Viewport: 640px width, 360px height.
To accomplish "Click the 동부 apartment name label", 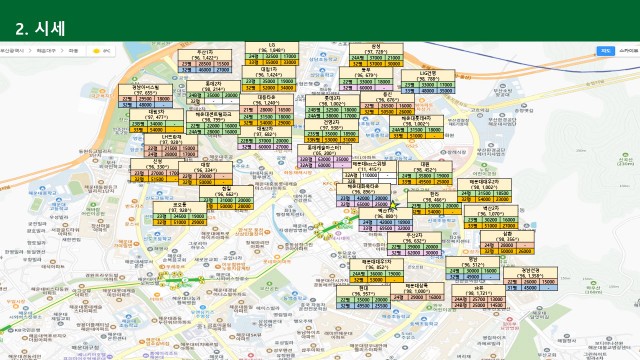I will click(x=366, y=70).
